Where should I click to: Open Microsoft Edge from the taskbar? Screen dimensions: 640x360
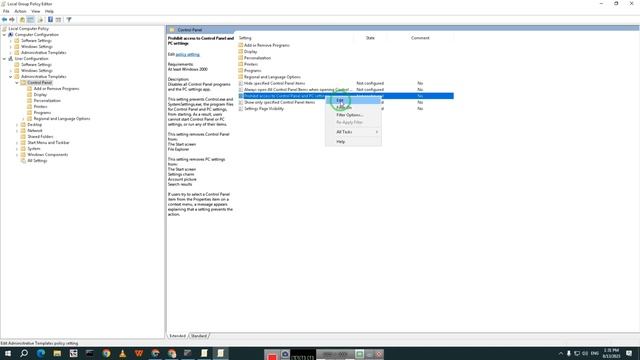click(41, 353)
